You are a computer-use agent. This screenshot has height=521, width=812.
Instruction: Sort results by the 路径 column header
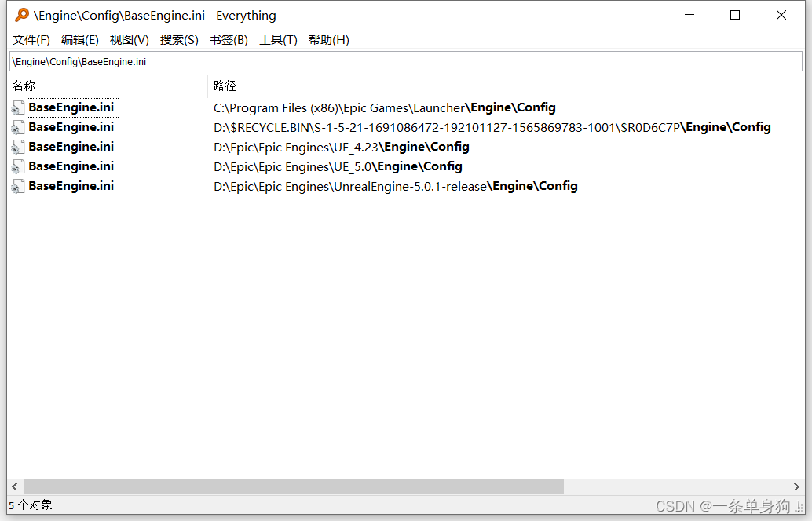pos(507,86)
